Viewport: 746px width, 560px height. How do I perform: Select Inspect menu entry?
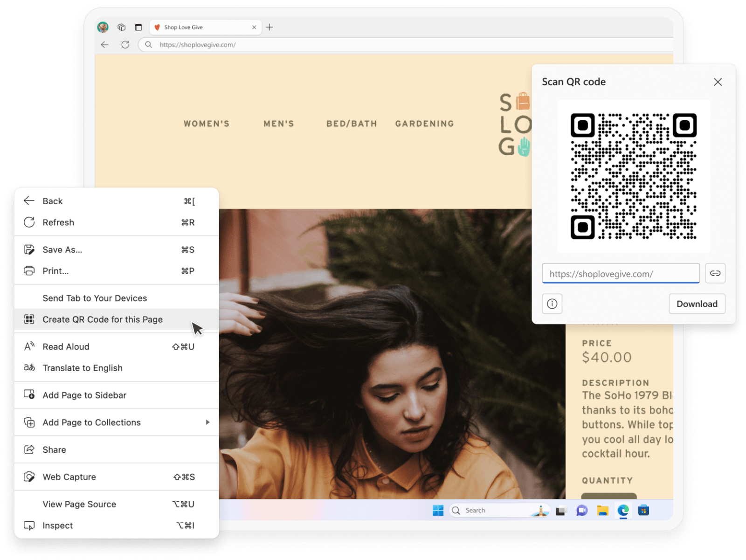[x=117, y=525]
